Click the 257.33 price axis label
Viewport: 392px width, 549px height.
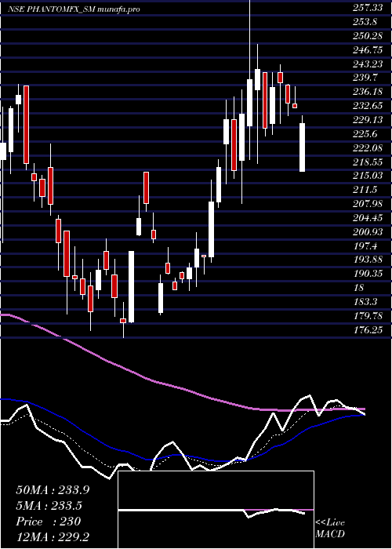(367, 8)
